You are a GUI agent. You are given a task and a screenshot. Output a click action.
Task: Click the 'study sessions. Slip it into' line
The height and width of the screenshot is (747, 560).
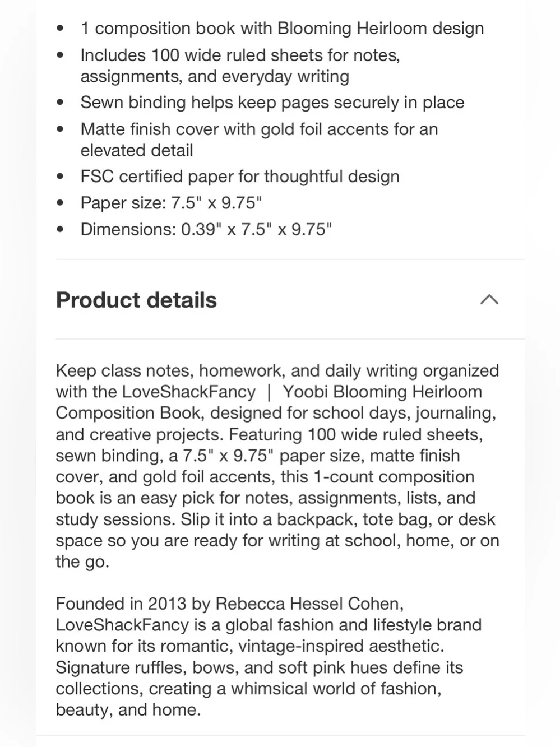[276, 519]
